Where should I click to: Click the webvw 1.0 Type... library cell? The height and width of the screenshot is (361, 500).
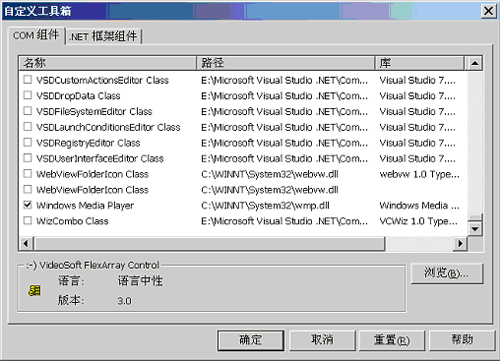click(x=419, y=174)
